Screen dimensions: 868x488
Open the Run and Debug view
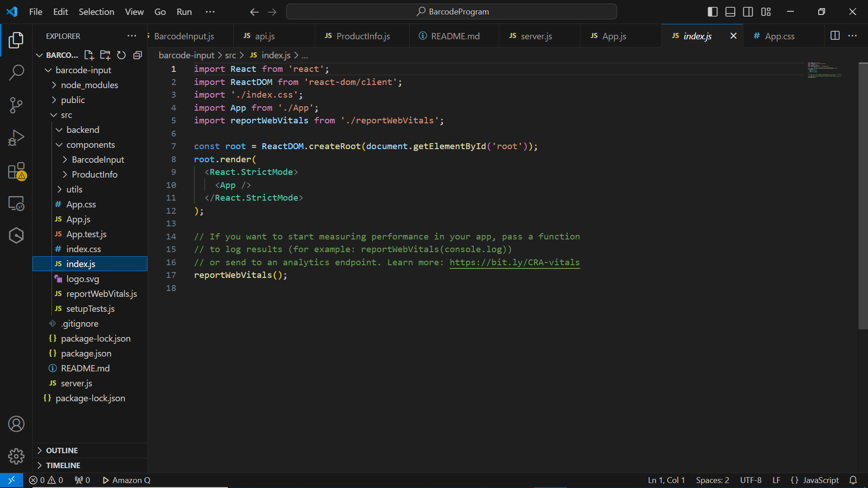pyautogui.click(x=16, y=138)
